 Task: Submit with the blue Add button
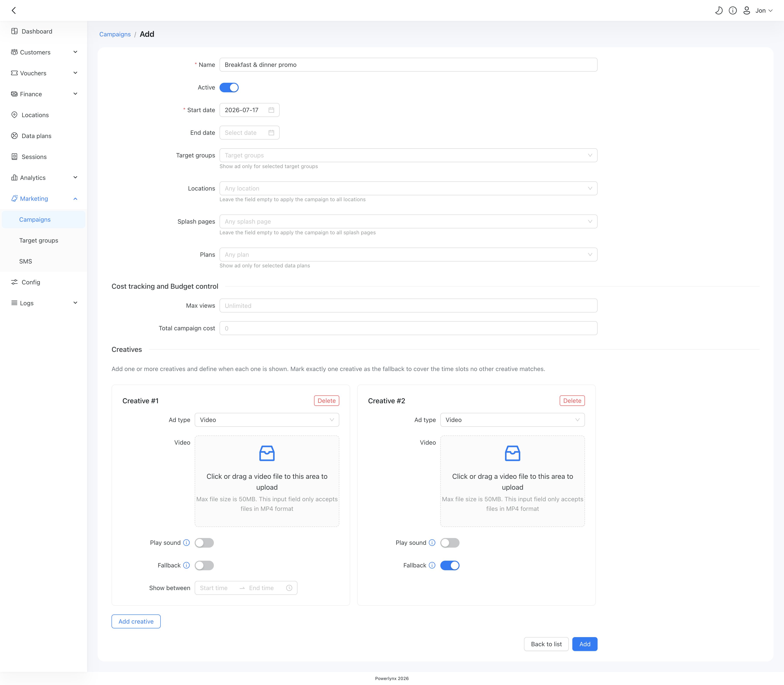point(585,644)
